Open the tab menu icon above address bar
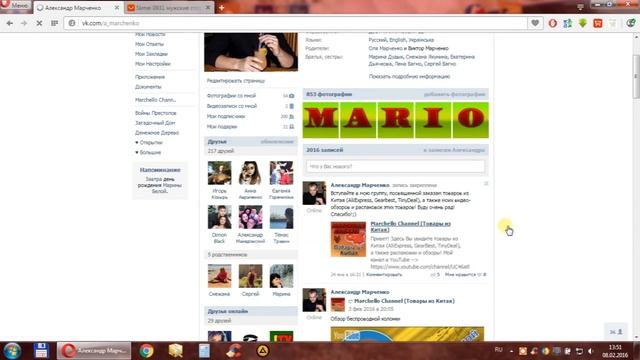The width and height of the screenshot is (640, 360). point(580,7)
